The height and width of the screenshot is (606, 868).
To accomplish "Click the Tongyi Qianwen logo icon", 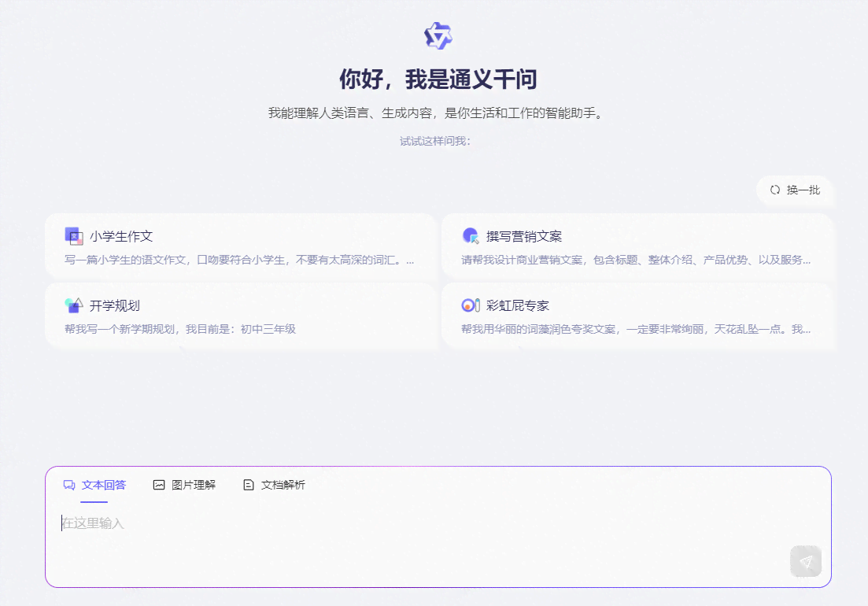I will [x=438, y=36].
